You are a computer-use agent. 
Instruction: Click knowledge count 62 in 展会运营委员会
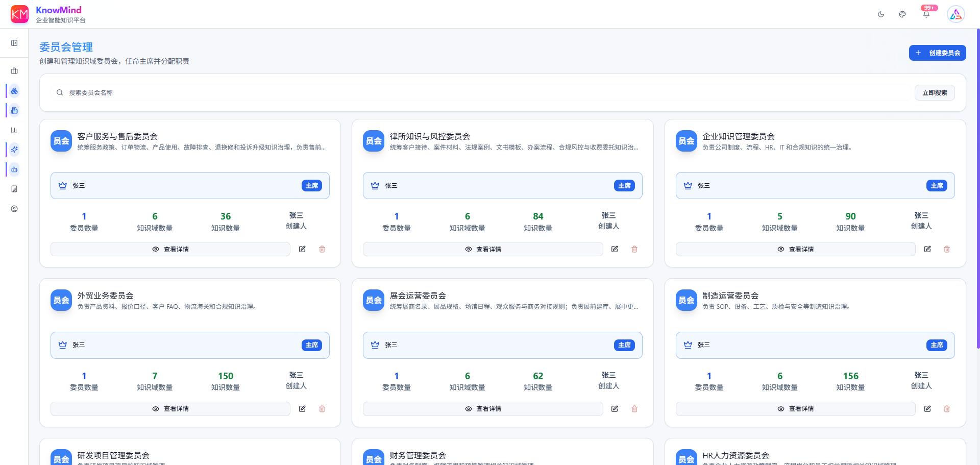point(538,376)
